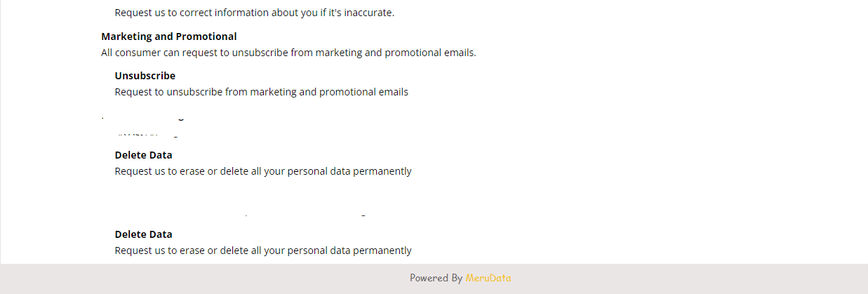868x294 pixels.
Task: Choose the Delete Data option directly below Unsubscribe
Action: [x=144, y=155]
